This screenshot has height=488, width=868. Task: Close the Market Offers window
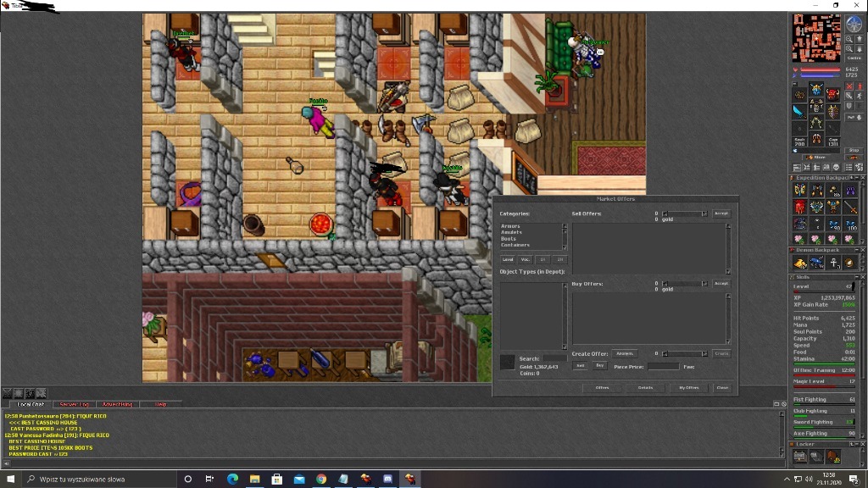pos(722,388)
